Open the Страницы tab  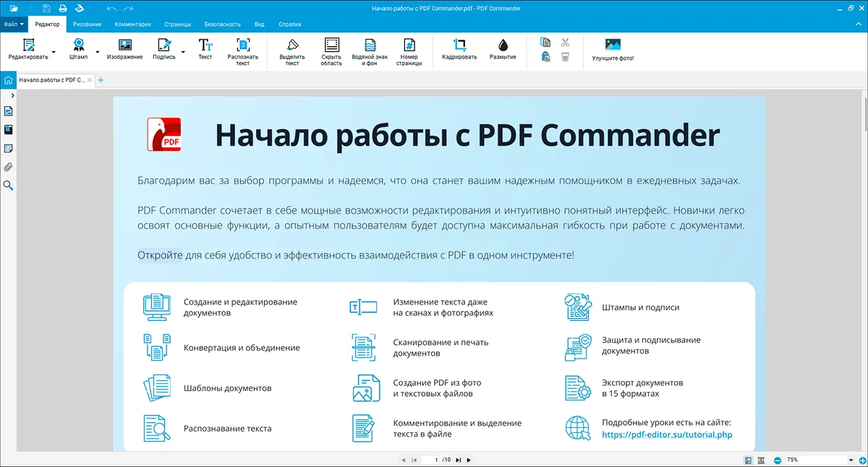(178, 25)
